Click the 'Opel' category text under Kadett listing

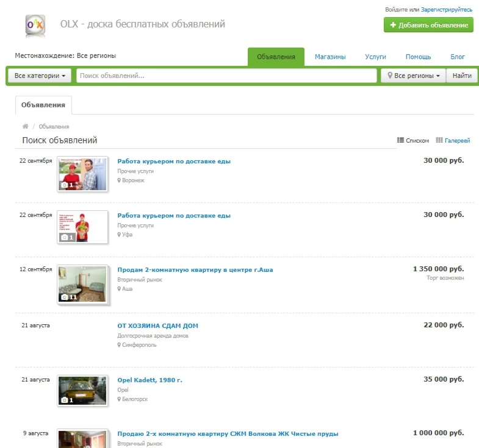(123, 390)
